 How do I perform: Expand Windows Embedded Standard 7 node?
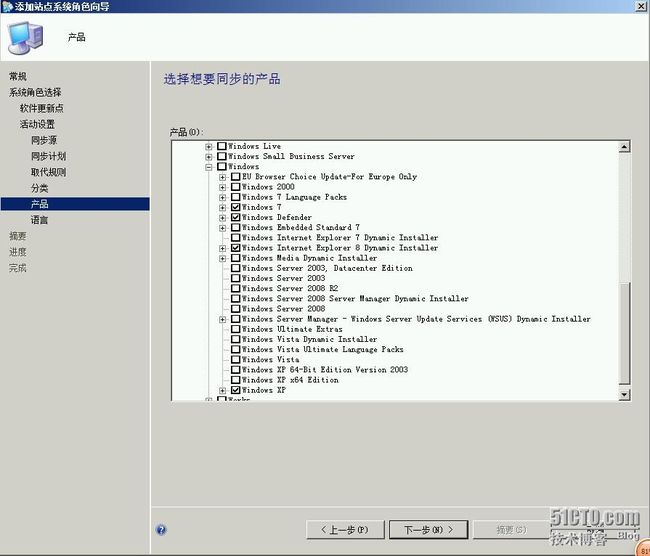[x=223, y=228]
